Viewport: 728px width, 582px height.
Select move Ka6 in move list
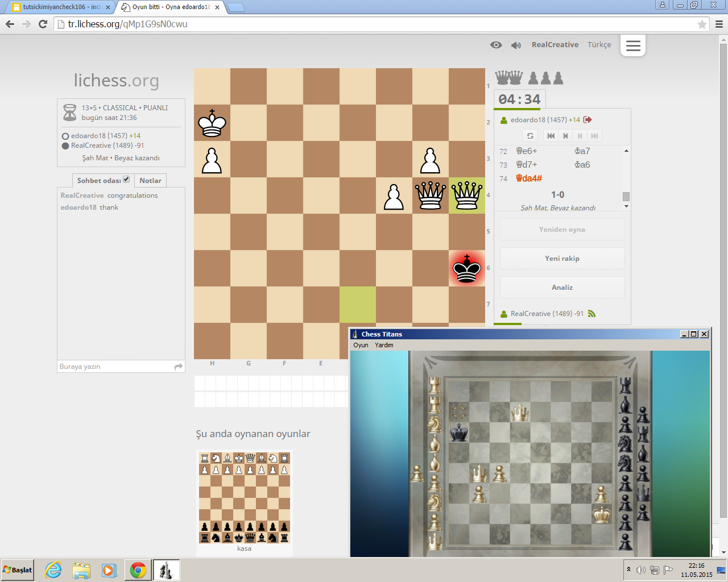582,165
